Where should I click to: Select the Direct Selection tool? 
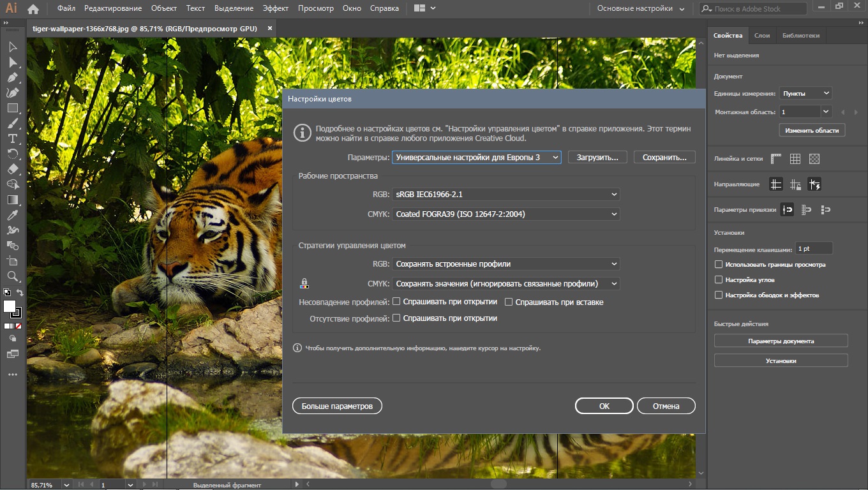pyautogui.click(x=12, y=62)
